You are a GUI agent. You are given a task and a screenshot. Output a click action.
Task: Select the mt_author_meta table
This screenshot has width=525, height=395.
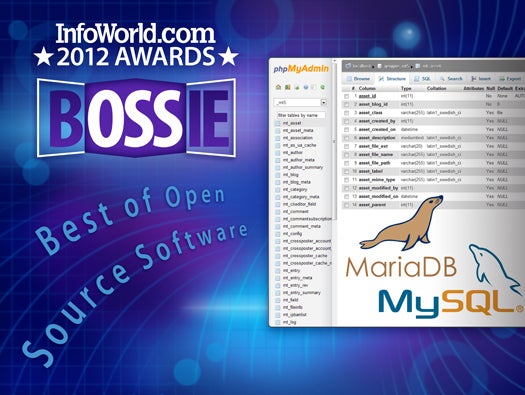299,160
